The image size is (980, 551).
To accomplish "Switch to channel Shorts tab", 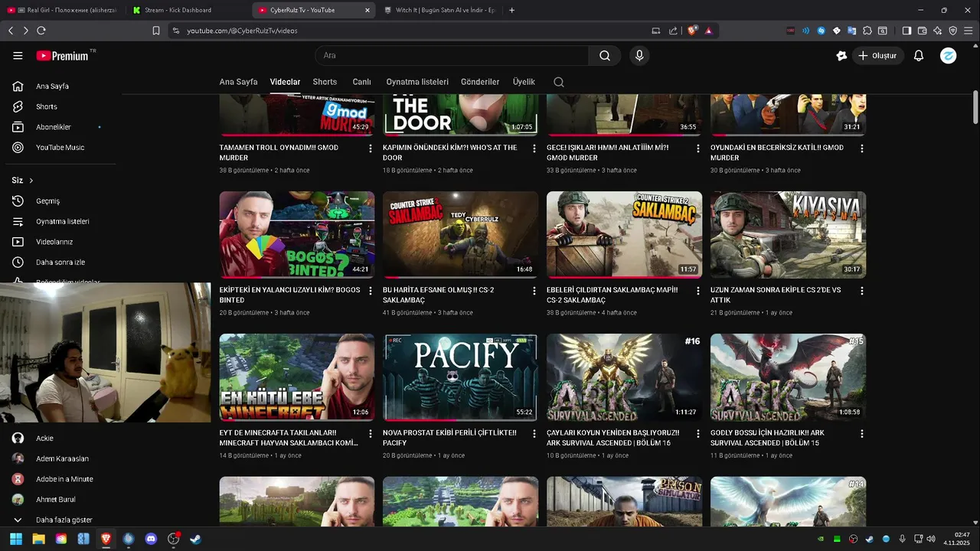I will 325,82.
